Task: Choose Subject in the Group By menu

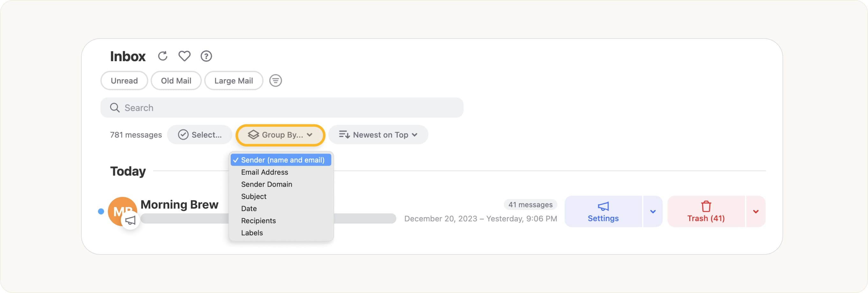Action: tap(254, 197)
